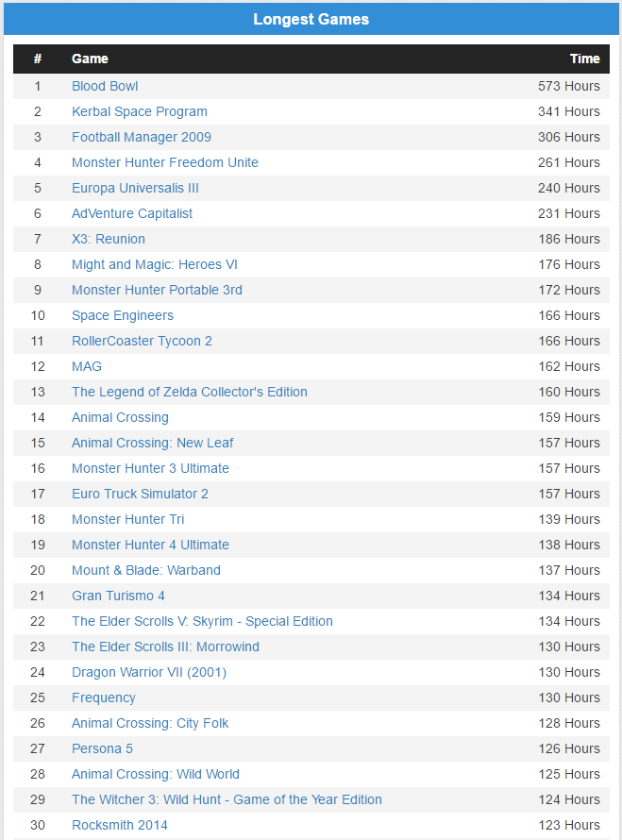Select the 186 Hours value
Viewport: 622px width, 840px height.
pyautogui.click(x=569, y=239)
